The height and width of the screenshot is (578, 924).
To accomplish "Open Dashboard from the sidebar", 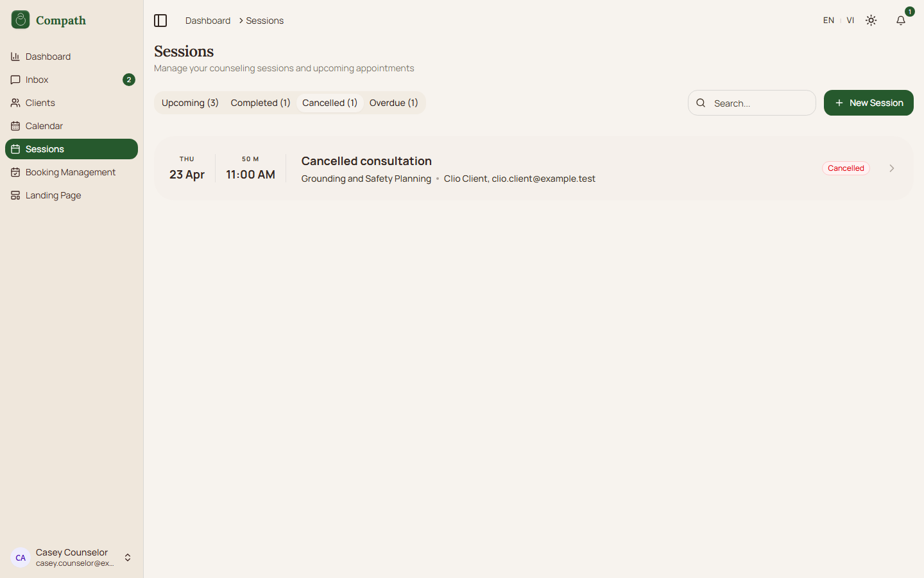I will (x=48, y=57).
